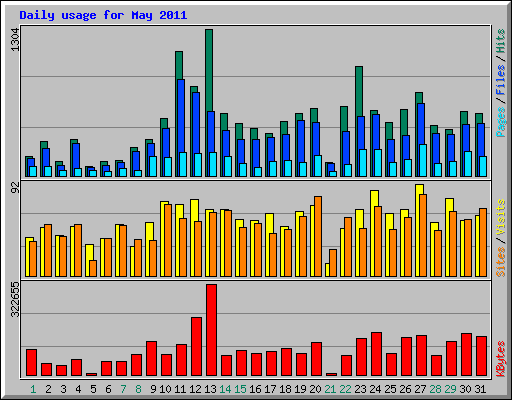Click the tallest green Hits bar for day 13
Screen dimensions: 512x400
click(x=209, y=70)
